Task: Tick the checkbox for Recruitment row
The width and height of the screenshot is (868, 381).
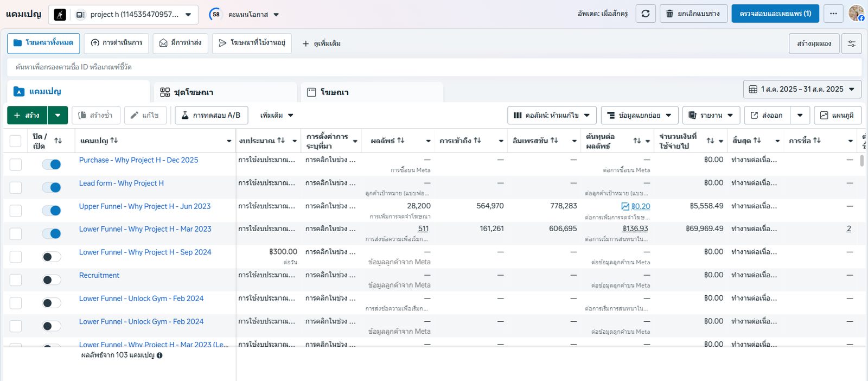Action: point(16,280)
